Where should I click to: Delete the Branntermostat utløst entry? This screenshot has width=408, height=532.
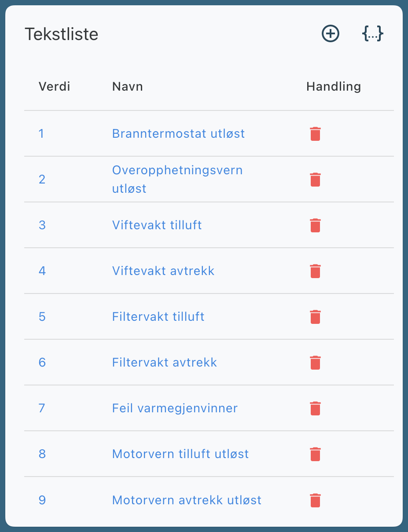coord(315,134)
